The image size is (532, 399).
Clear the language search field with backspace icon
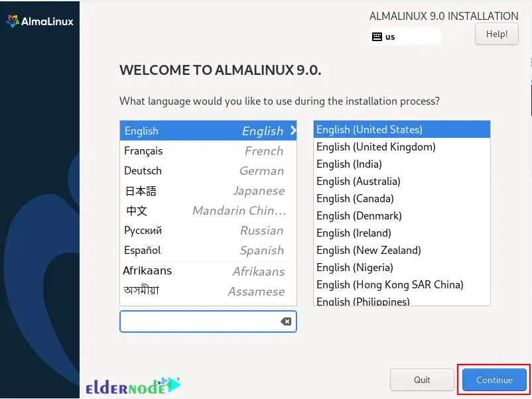pos(286,321)
